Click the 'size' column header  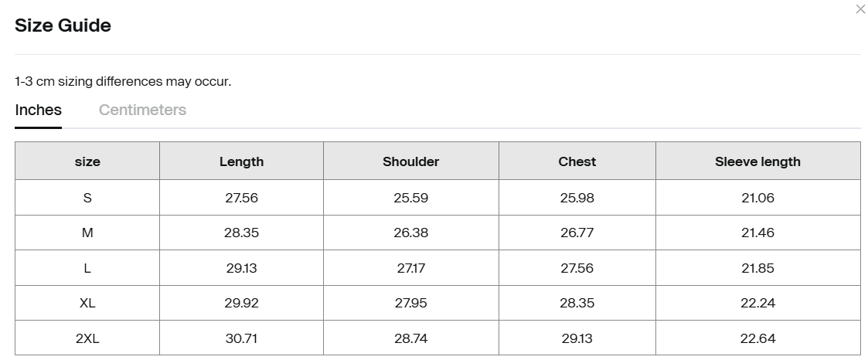click(x=87, y=161)
